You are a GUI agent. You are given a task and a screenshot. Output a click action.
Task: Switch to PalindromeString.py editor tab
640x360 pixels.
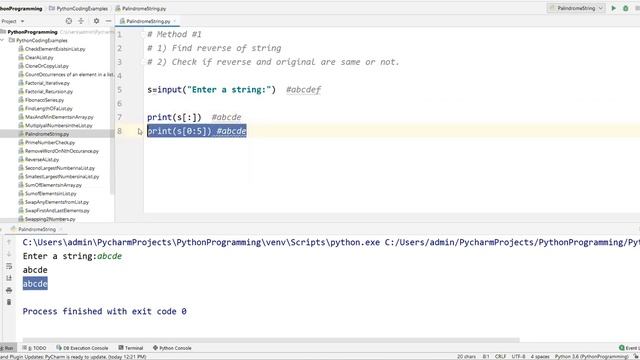[x=146, y=21]
